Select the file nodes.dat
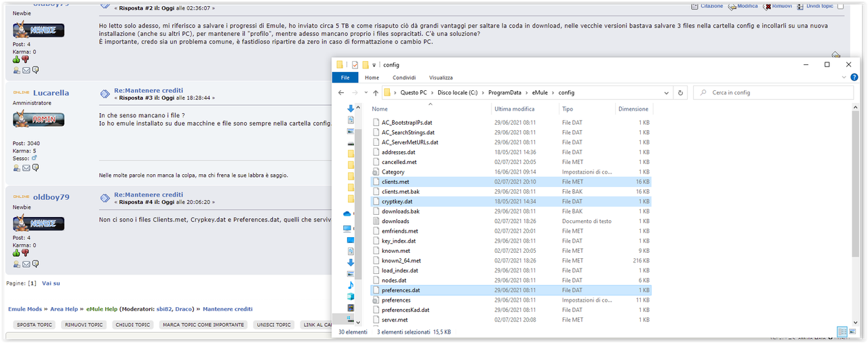The width and height of the screenshot is (868, 343). [x=511, y=280]
